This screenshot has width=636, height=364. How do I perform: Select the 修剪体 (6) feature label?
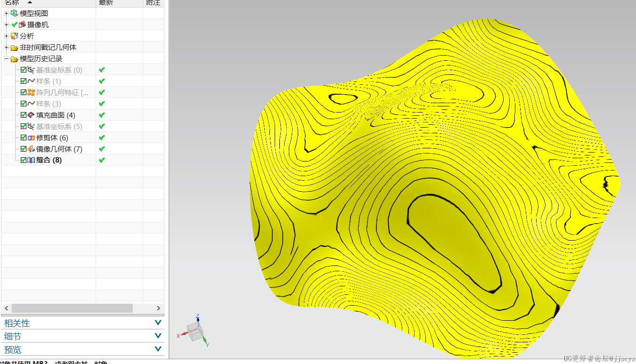tap(52, 138)
